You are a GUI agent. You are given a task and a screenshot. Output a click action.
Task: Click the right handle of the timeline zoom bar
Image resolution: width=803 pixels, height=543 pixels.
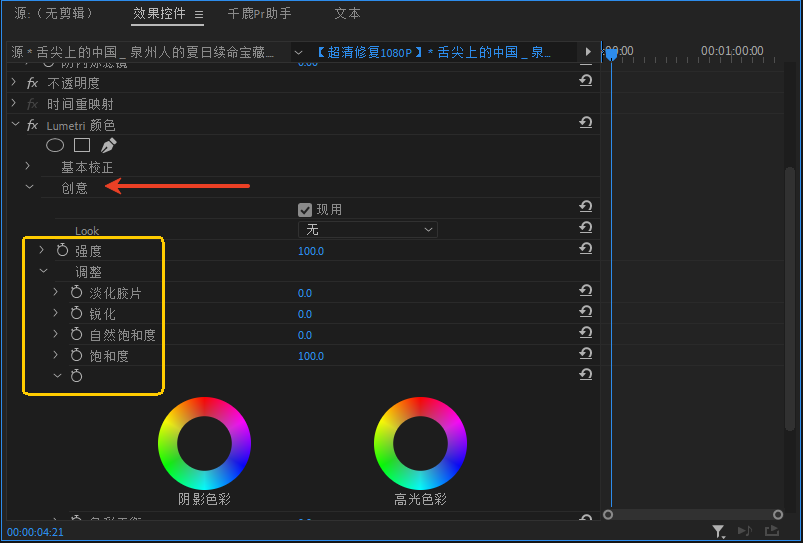(x=778, y=514)
